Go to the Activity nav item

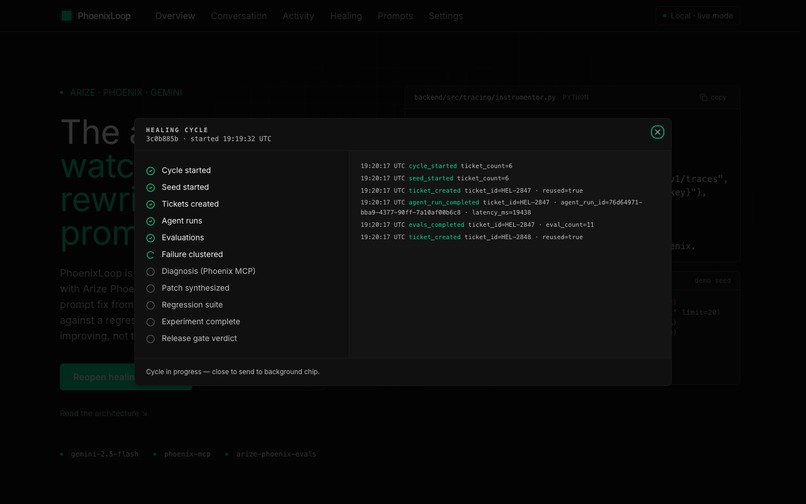(298, 16)
